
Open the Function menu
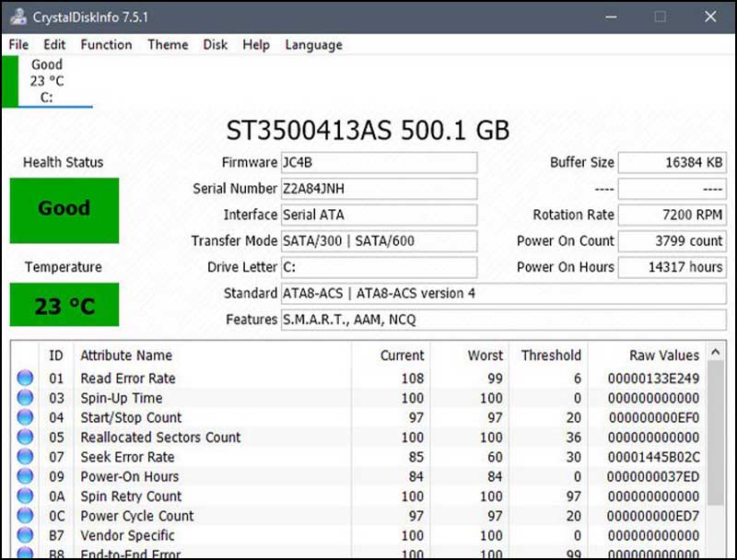[106, 44]
